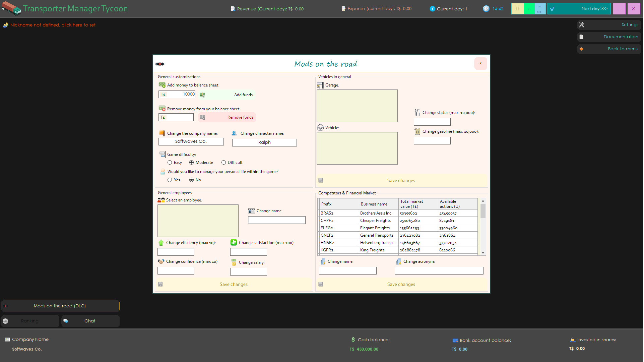Open Settings via the wrench icon

pos(582,24)
